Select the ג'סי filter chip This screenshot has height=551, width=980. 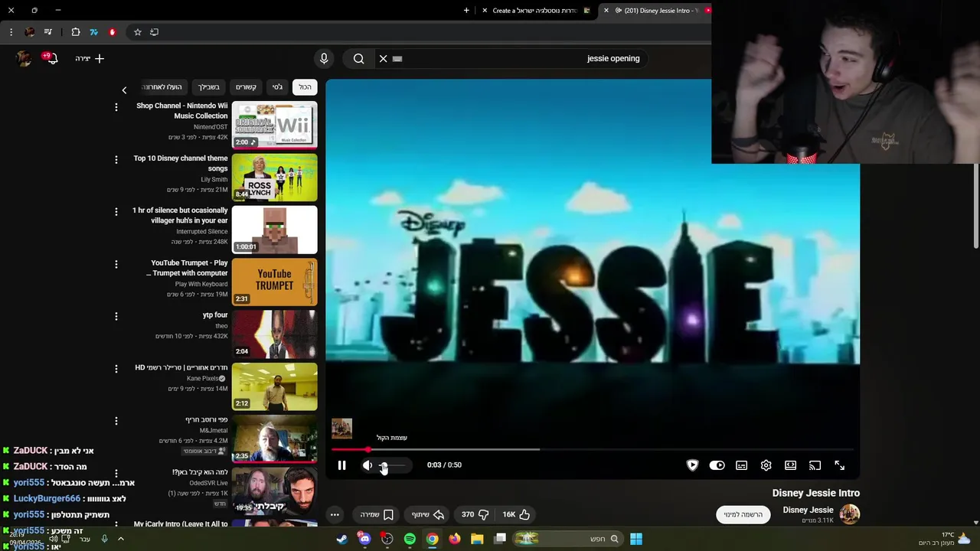click(277, 87)
